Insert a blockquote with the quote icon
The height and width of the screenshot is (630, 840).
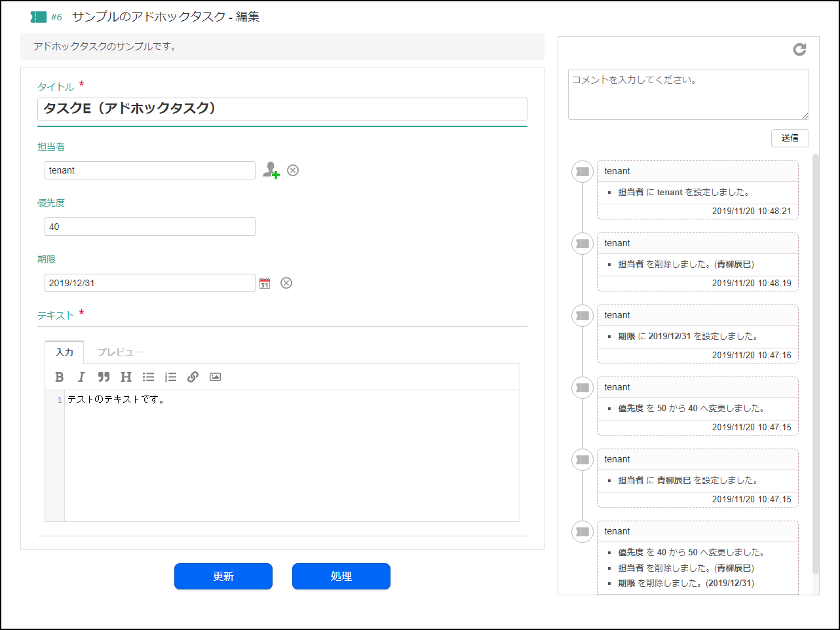pos(104,377)
